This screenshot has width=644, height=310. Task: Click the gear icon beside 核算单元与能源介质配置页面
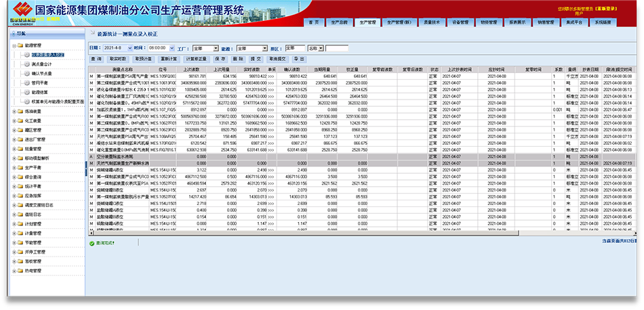pyautogui.click(x=27, y=102)
